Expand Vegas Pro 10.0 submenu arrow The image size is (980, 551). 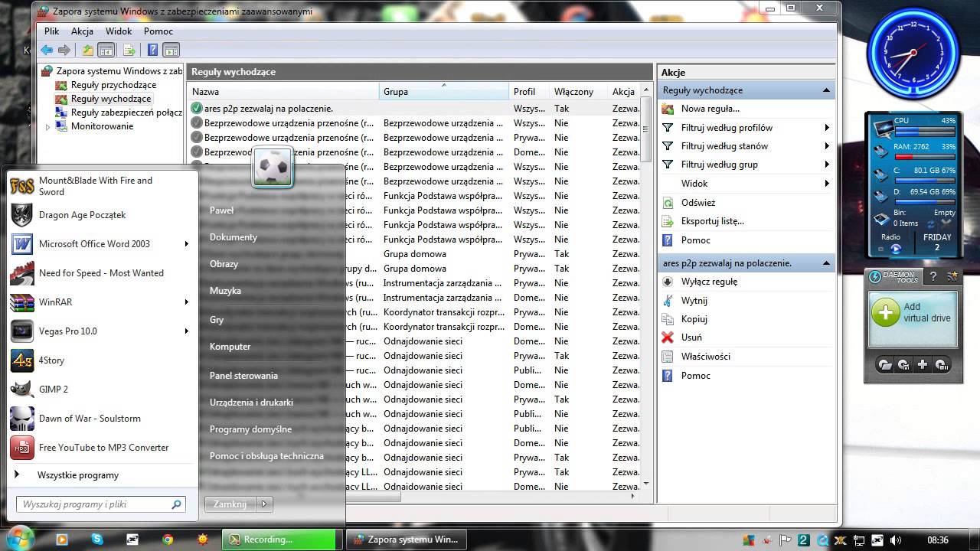(186, 331)
